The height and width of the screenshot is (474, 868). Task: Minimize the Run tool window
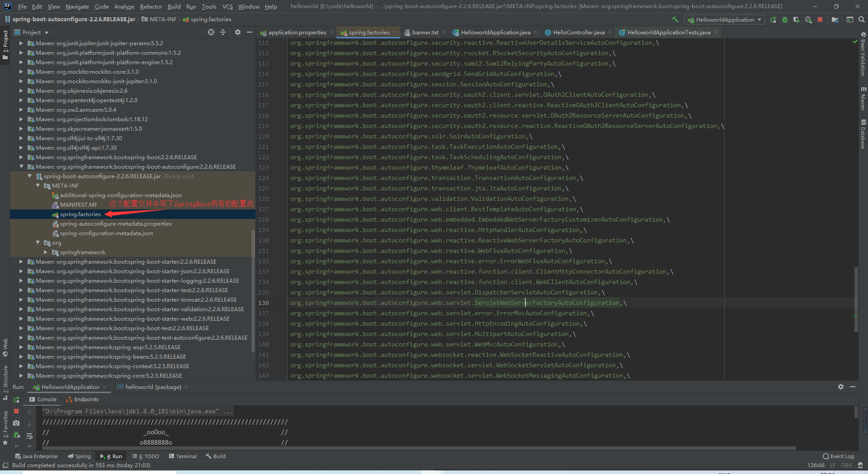[x=852, y=387]
